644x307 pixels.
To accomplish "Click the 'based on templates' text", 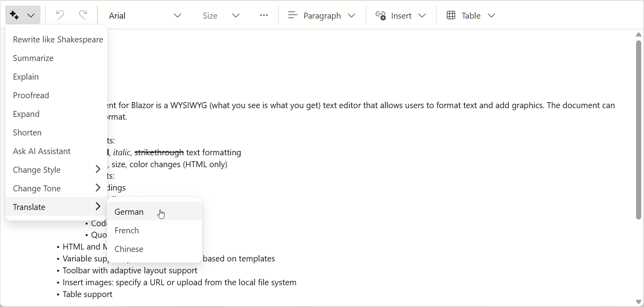I will coord(239,259).
